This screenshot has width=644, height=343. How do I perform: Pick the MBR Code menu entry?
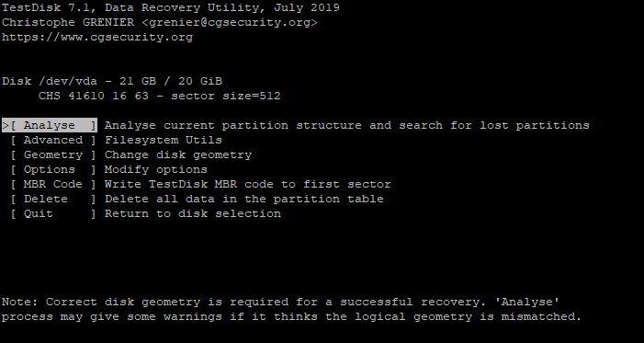point(53,184)
